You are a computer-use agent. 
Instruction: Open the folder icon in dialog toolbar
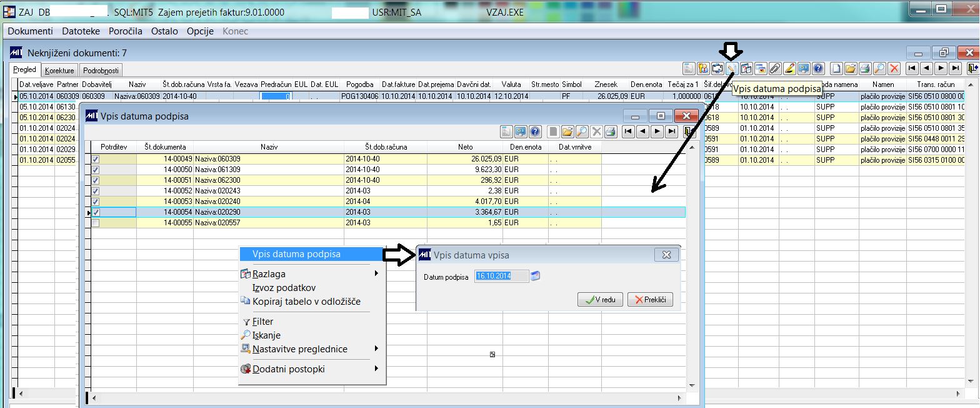pyautogui.click(x=567, y=131)
